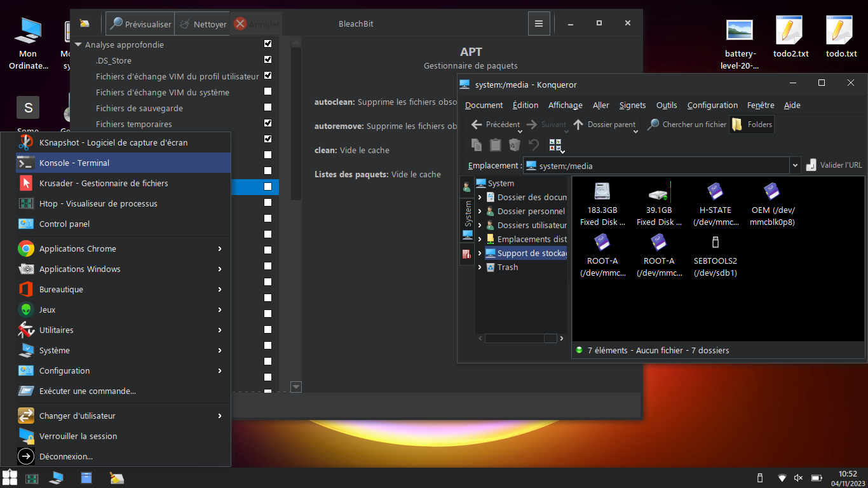Click the Konqueror tree horizontal scrollbar
This screenshot has width=868, height=488.
[x=520, y=338]
